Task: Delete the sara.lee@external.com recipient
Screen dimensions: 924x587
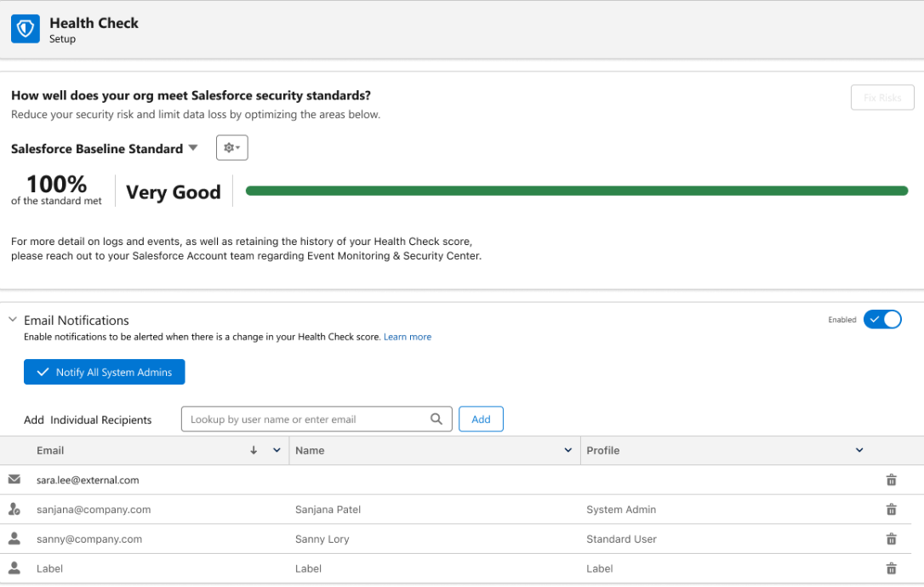Action: pos(892,480)
